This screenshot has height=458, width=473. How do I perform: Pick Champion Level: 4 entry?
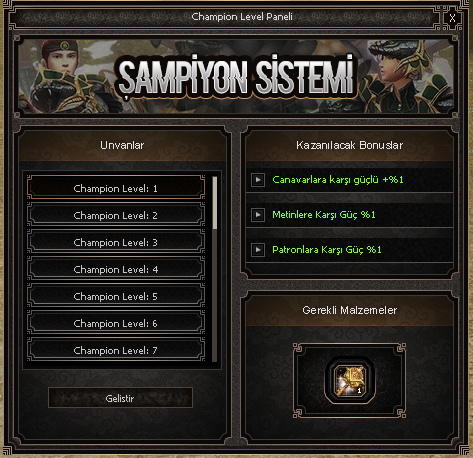pos(116,269)
